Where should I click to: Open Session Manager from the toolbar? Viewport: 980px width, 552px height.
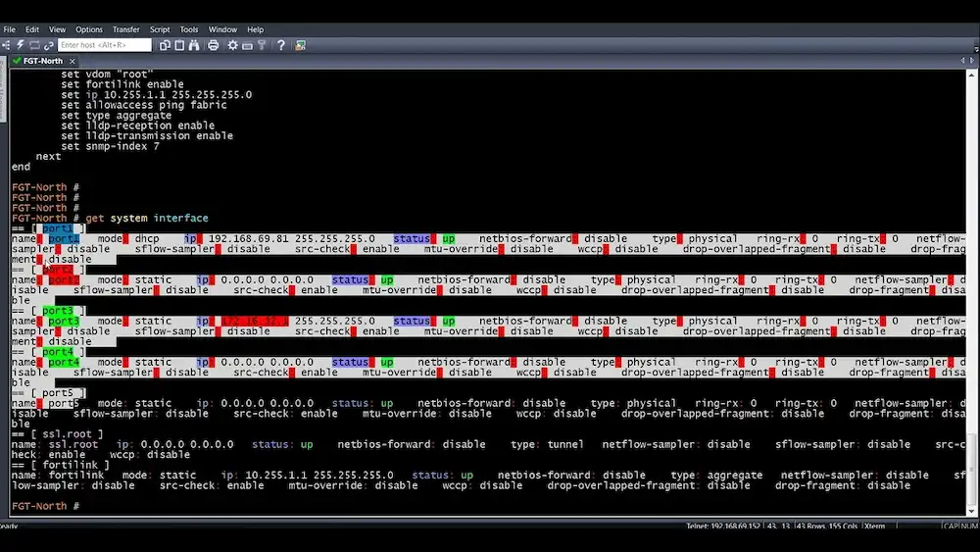(7, 45)
